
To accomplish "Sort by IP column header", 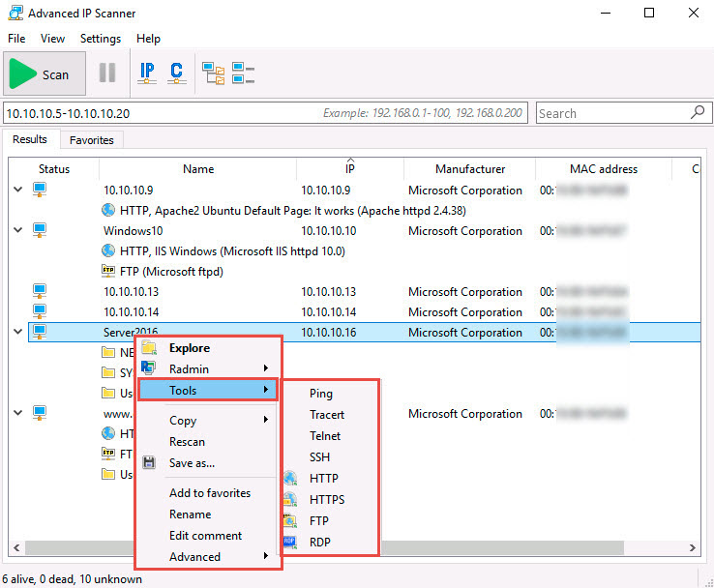I will coord(349,169).
